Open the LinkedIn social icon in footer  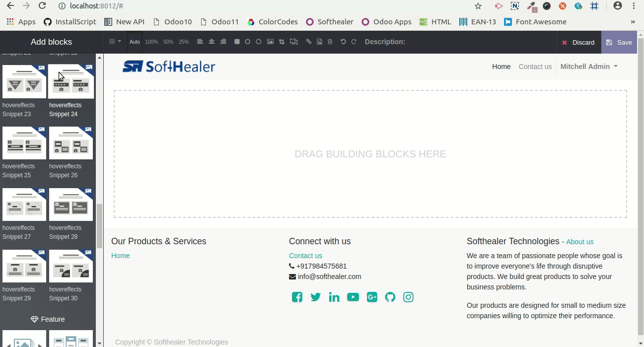pos(334,297)
